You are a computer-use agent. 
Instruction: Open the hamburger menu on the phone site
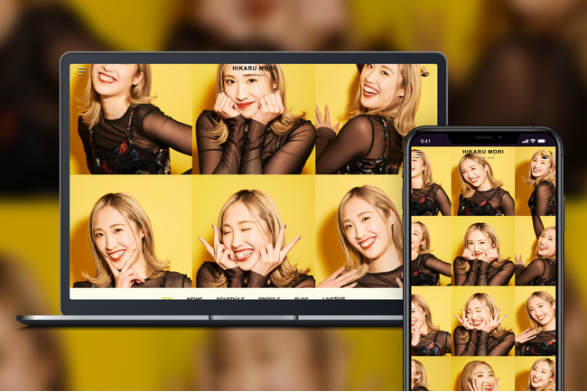point(419,154)
